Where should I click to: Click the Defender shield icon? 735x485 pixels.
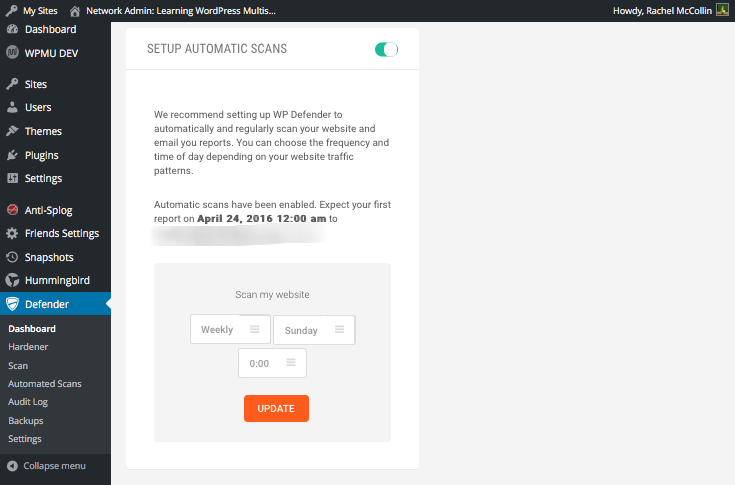pos(12,304)
